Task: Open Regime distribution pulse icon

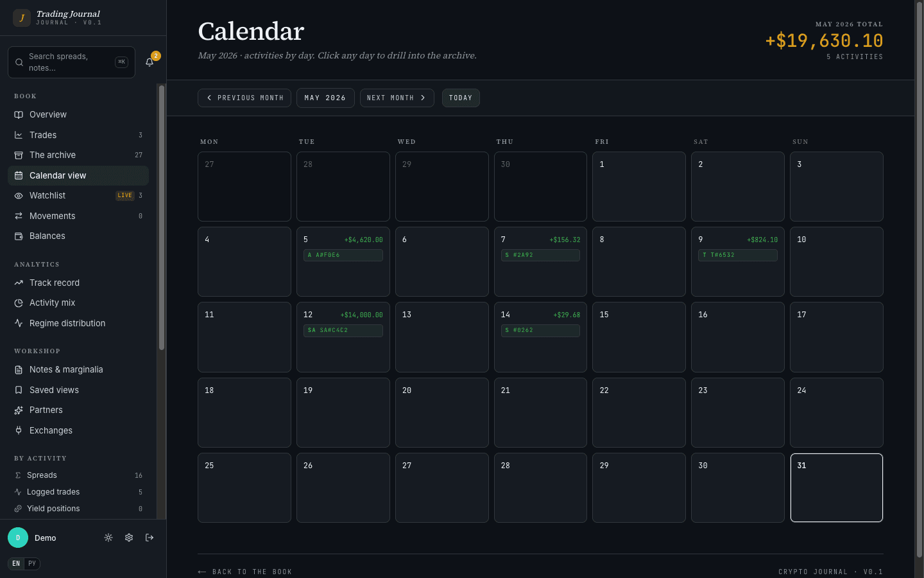Action: 19,323
